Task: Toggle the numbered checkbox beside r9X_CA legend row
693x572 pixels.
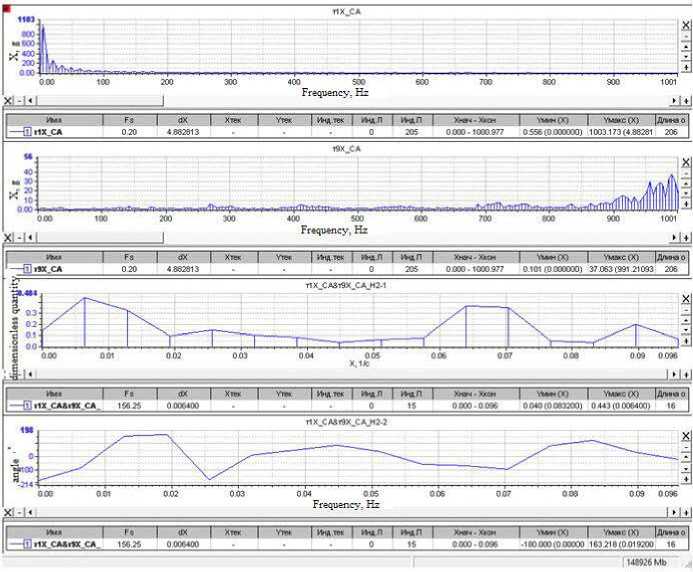Action: [27, 269]
